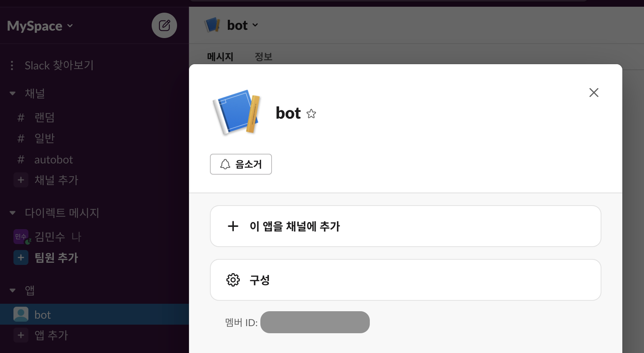Click the 음소거 mute button
This screenshot has height=353, width=644.
[241, 164]
